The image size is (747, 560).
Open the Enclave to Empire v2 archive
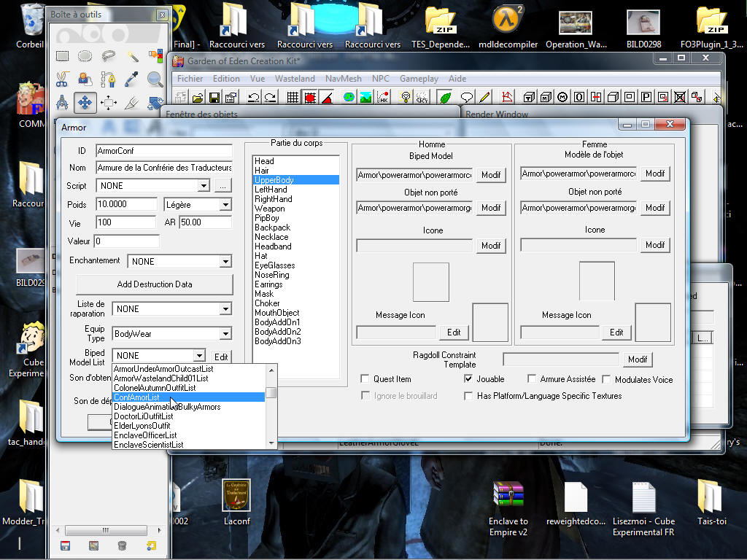coord(508,508)
